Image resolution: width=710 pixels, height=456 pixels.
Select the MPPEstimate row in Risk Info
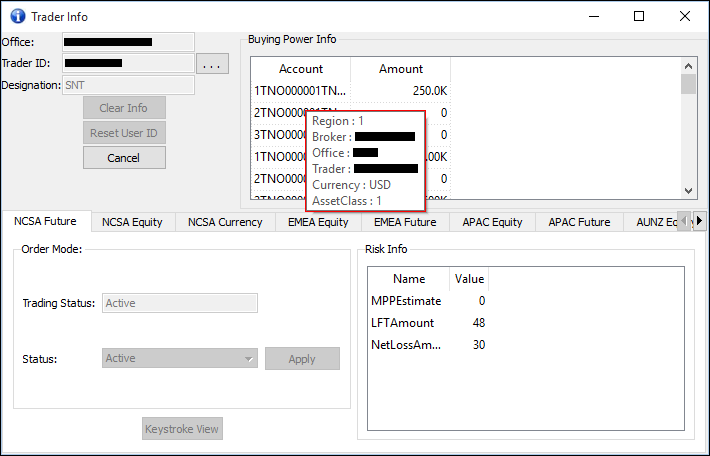point(405,301)
